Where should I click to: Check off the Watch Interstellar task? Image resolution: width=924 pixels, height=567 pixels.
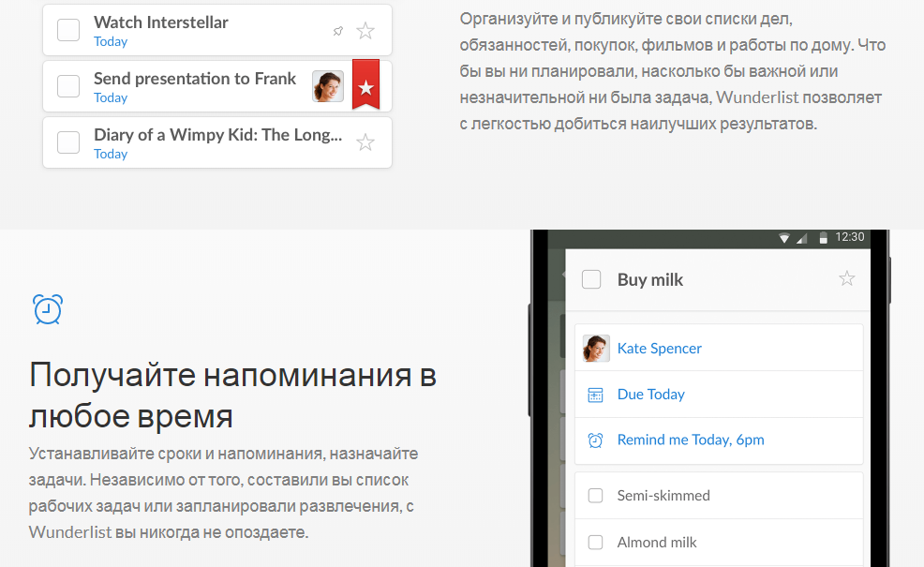point(68,30)
